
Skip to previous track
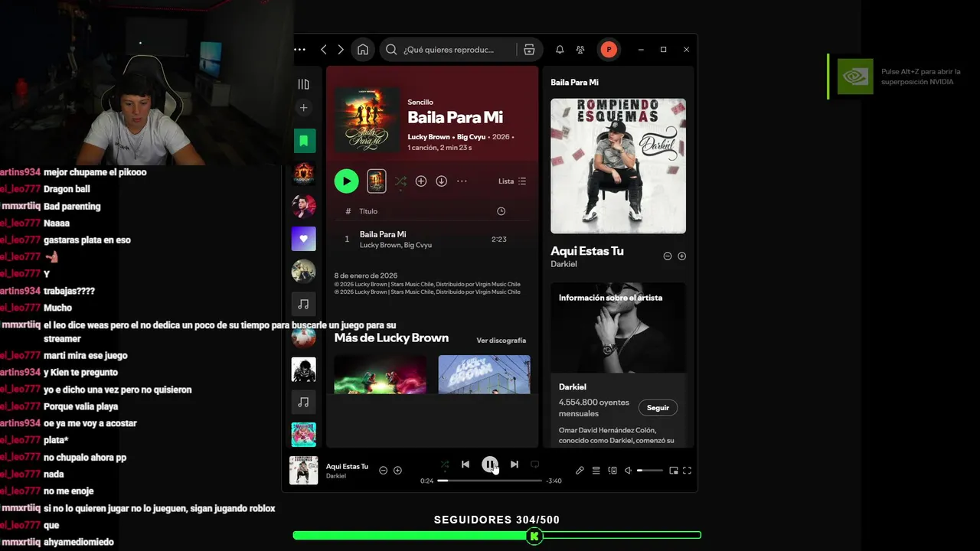pos(465,465)
